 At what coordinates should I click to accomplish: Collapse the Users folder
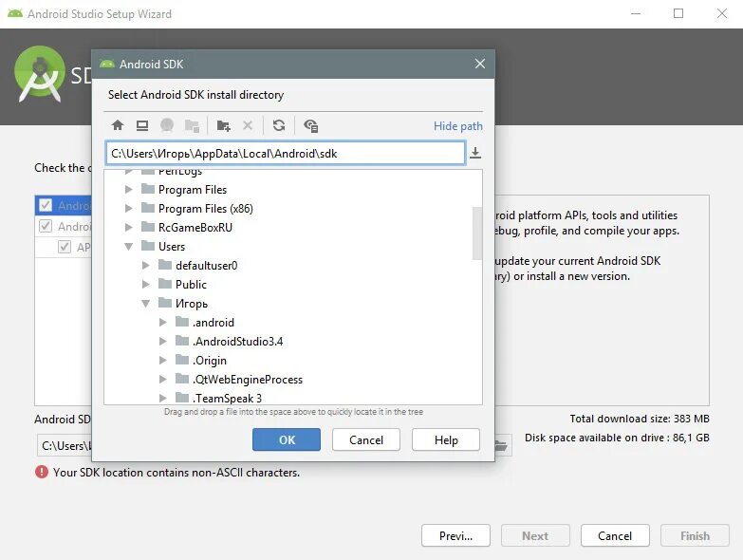[x=128, y=247]
